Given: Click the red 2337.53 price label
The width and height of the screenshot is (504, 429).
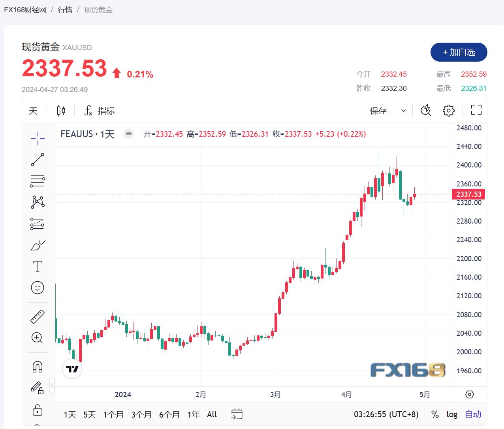Looking at the screenshot, I should (x=469, y=194).
